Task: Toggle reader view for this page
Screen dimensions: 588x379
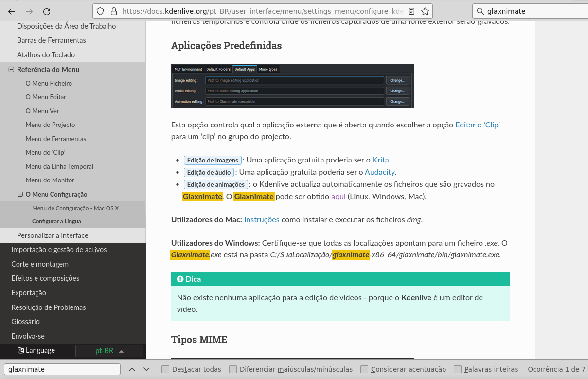Action: pyautogui.click(x=411, y=11)
